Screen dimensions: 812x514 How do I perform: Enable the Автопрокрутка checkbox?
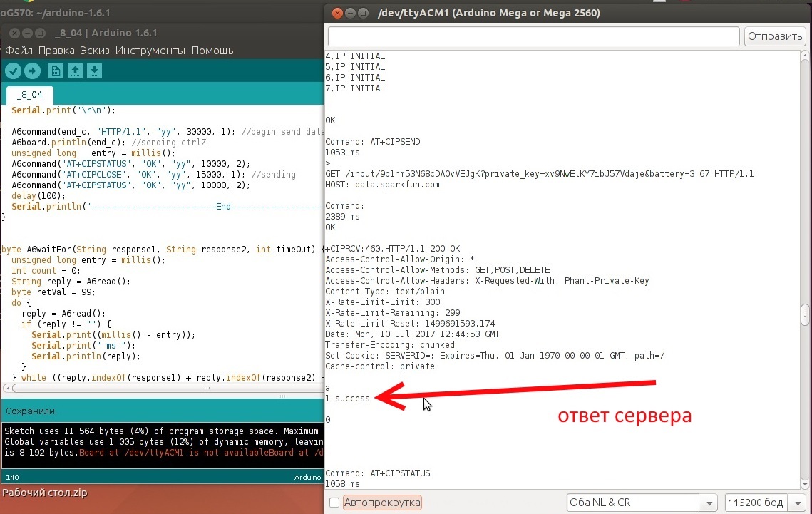[334, 503]
